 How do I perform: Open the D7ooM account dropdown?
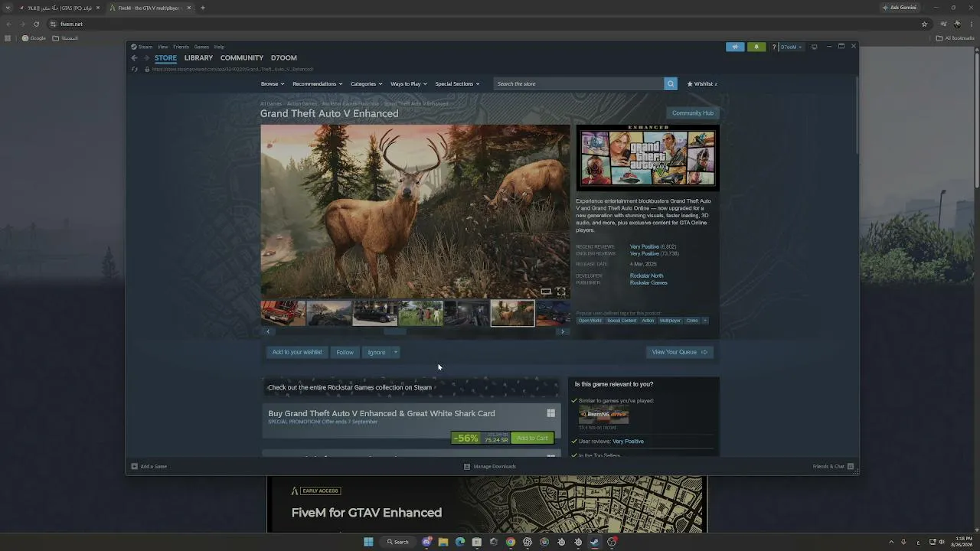tap(792, 47)
